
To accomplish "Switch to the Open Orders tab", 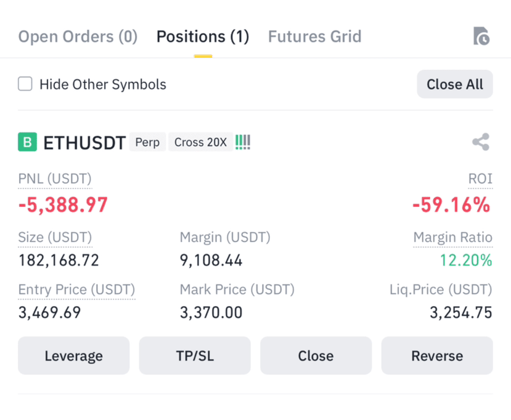I will click(78, 36).
